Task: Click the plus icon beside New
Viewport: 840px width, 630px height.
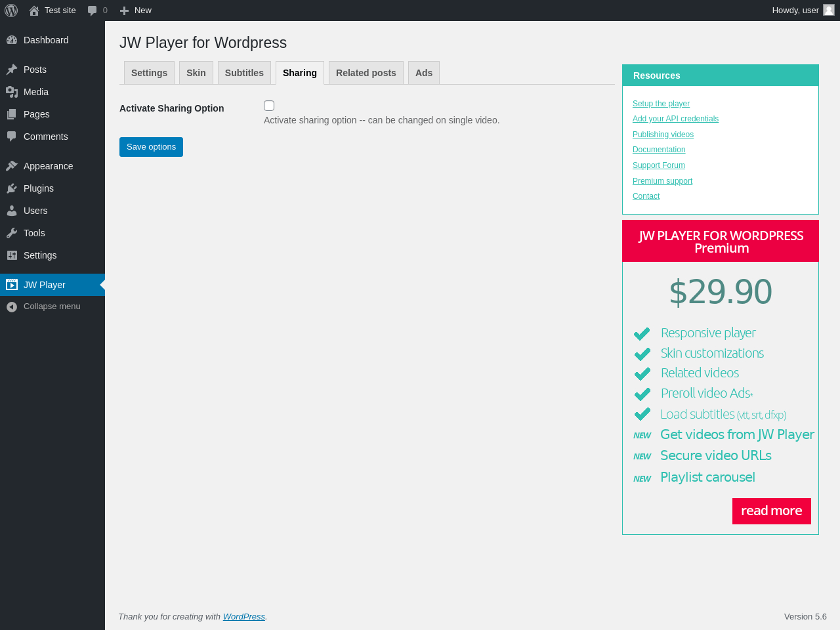Action: click(124, 10)
